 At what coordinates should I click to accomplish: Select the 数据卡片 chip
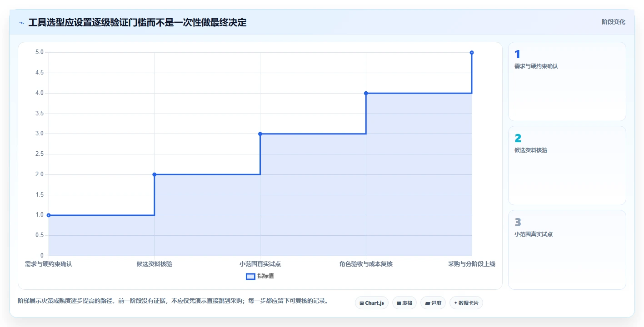[466, 303]
